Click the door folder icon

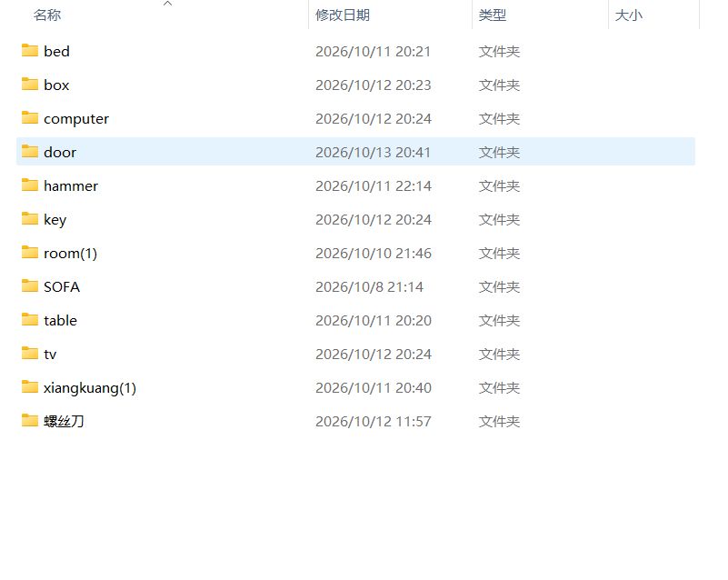click(x=30, y=152)
